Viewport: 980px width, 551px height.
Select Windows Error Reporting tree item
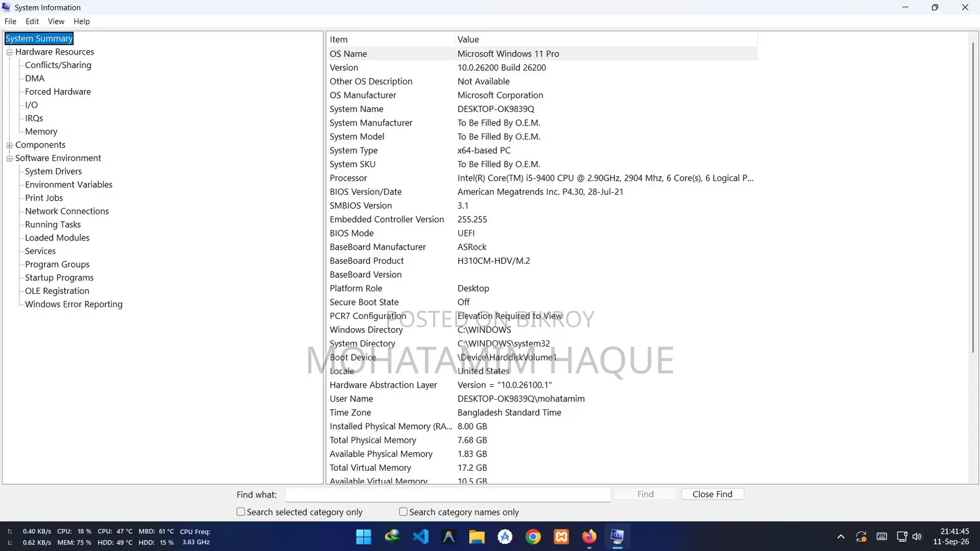coord(73,304)
